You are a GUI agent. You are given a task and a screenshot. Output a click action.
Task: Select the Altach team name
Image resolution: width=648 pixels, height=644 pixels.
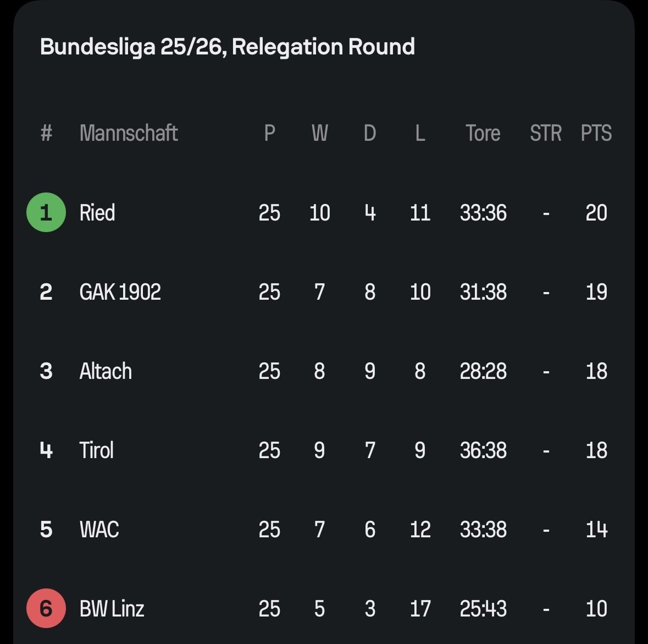(x=106, y=371)
